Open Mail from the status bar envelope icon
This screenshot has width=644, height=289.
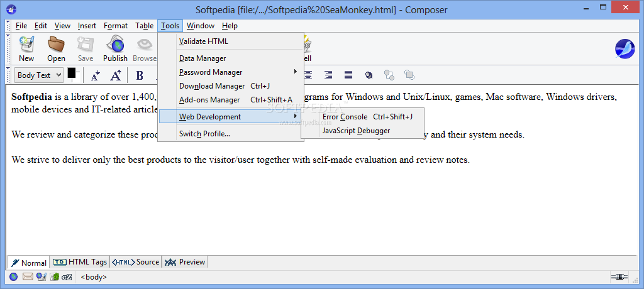tap(28, 276)
